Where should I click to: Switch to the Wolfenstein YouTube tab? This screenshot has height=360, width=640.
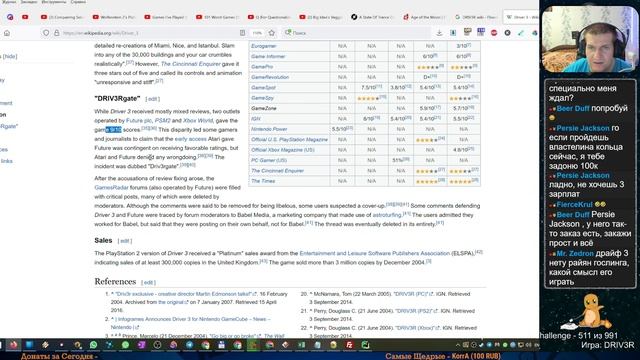[114, 17]
